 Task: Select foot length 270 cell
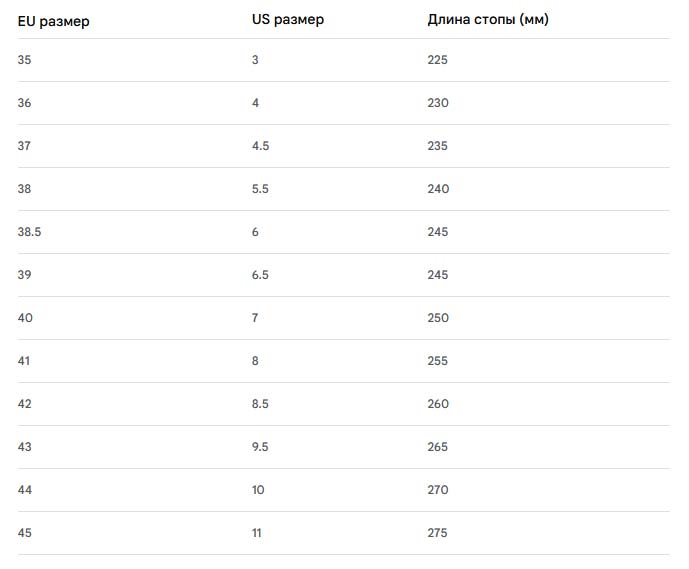(x=437, y=490)
